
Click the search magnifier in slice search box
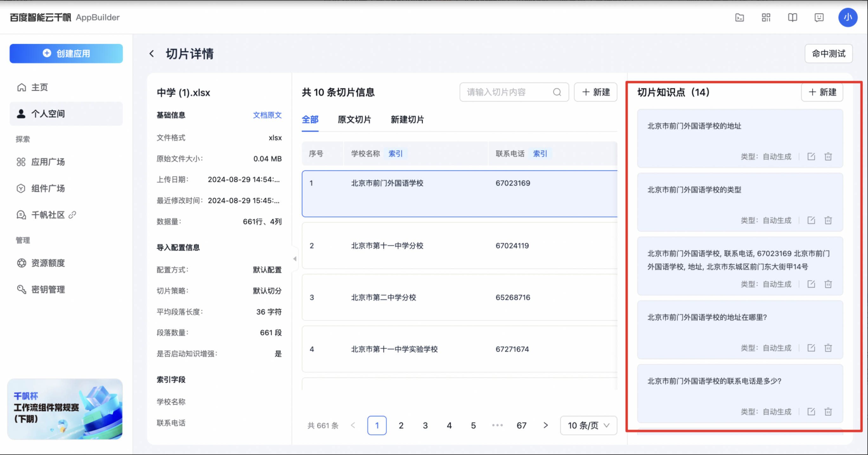tap(557, 92)
